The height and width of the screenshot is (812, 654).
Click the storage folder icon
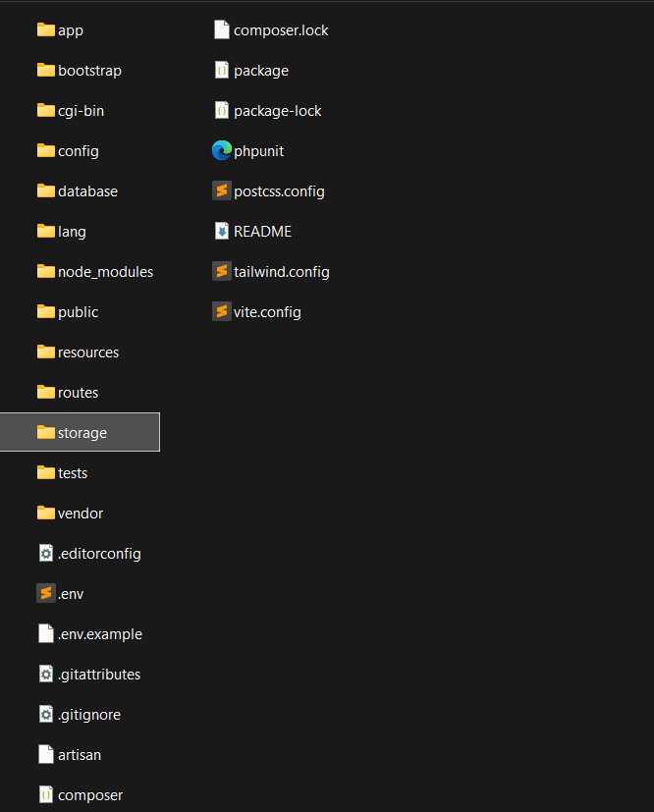45,432
